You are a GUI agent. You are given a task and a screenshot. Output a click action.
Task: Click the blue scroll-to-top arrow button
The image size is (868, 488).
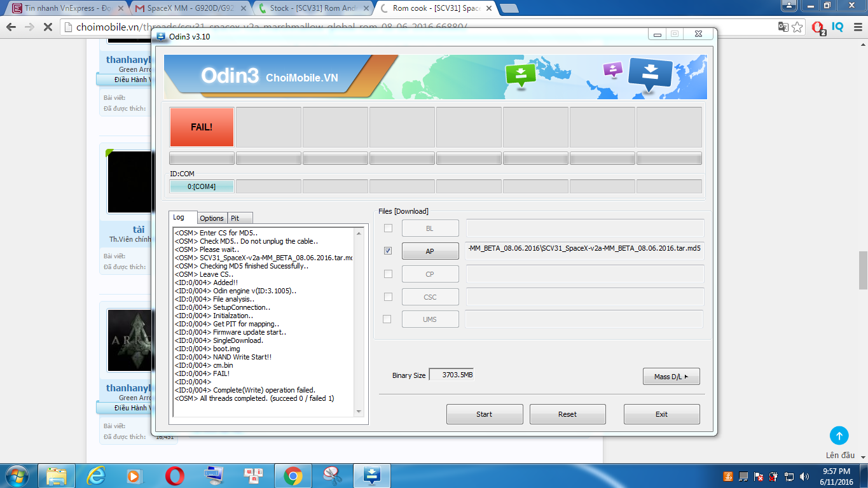(x=839, y=436)
